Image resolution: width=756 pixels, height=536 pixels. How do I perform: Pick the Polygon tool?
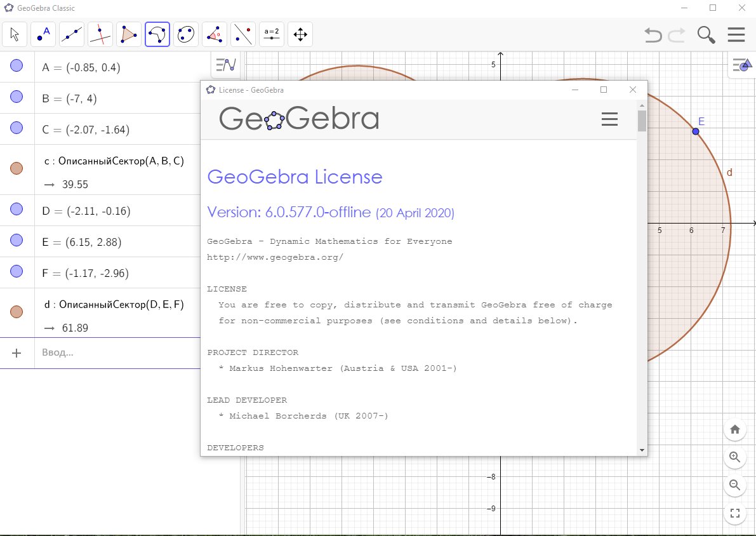(129, 34)
